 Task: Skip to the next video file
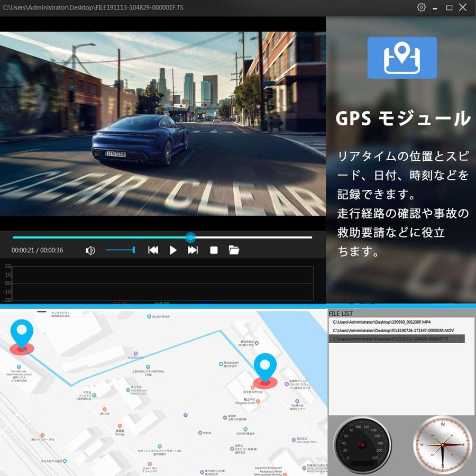tap(193, 250)
